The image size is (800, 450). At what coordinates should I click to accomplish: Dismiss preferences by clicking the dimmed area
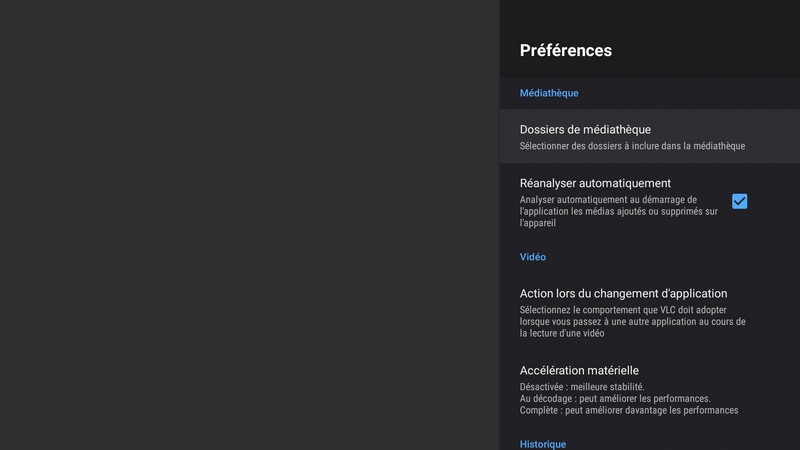coord(250,225)
